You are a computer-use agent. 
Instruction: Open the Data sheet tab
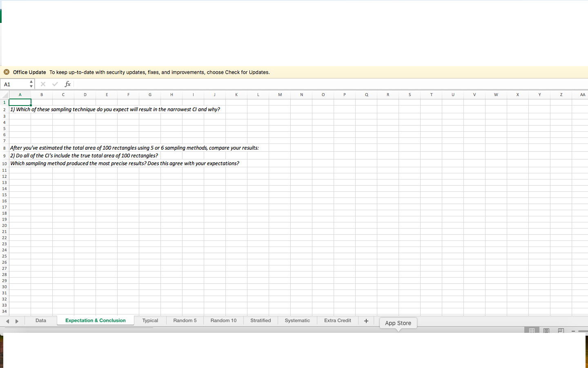click(x=41, y=321)
